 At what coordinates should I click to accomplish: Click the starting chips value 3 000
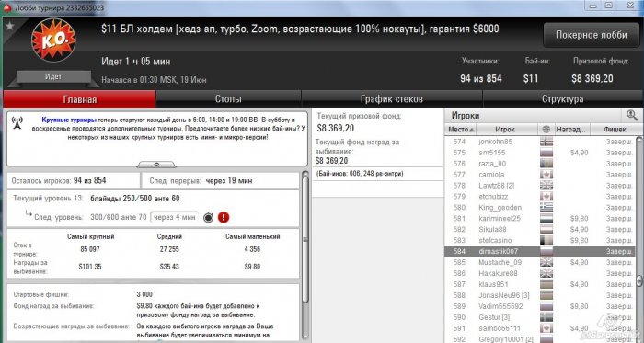(144, 294)
